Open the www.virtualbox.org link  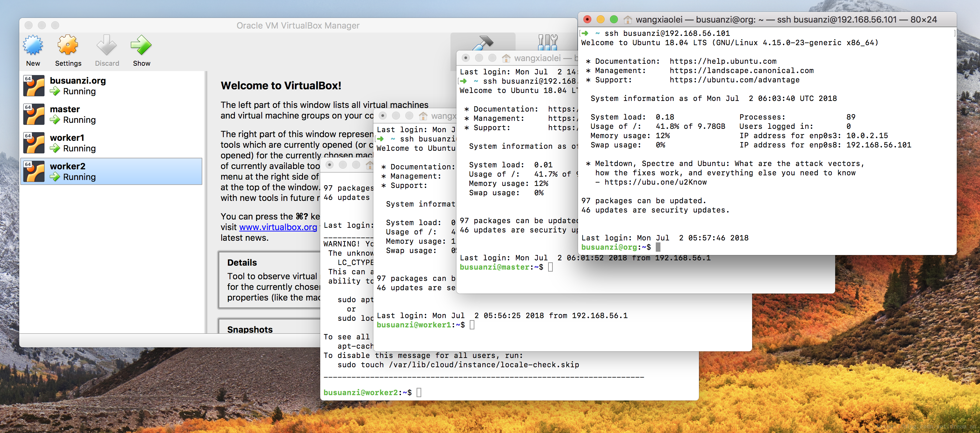click(x=278, y=227)
